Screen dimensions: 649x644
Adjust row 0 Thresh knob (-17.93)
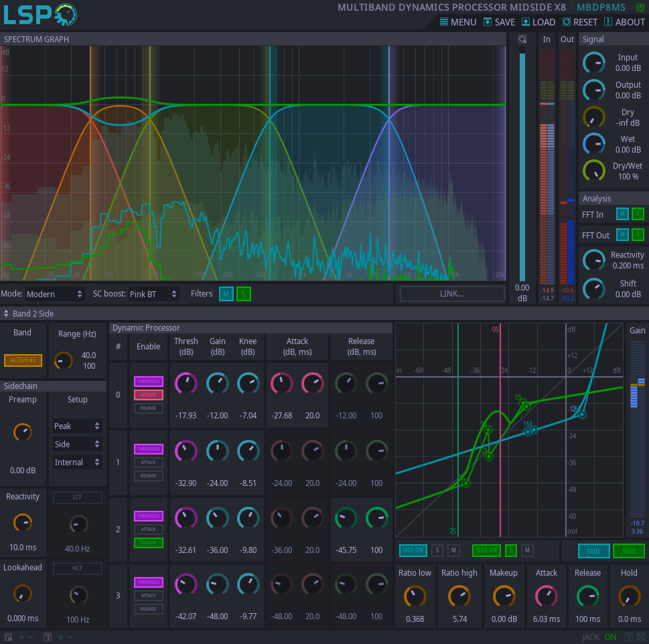[x=186, y=383]
